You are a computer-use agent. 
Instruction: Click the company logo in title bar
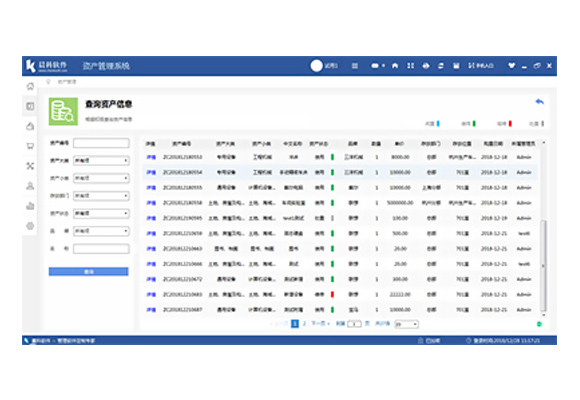[x=47, y=66]
